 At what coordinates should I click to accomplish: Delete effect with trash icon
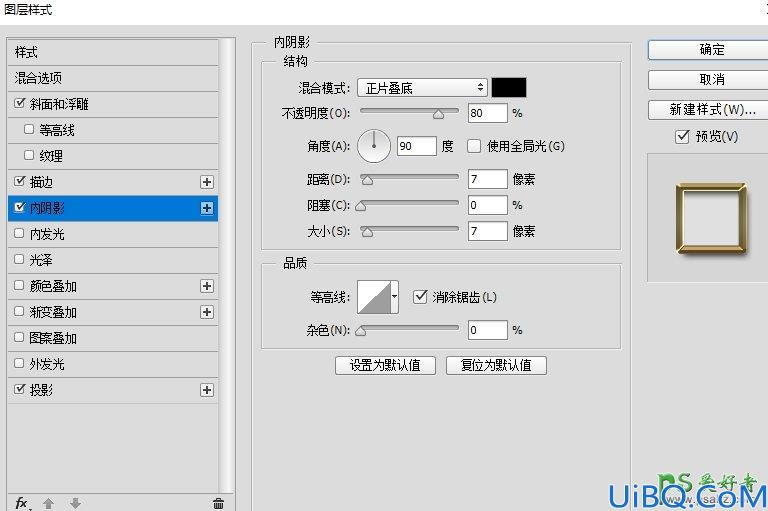coord(218,503)
